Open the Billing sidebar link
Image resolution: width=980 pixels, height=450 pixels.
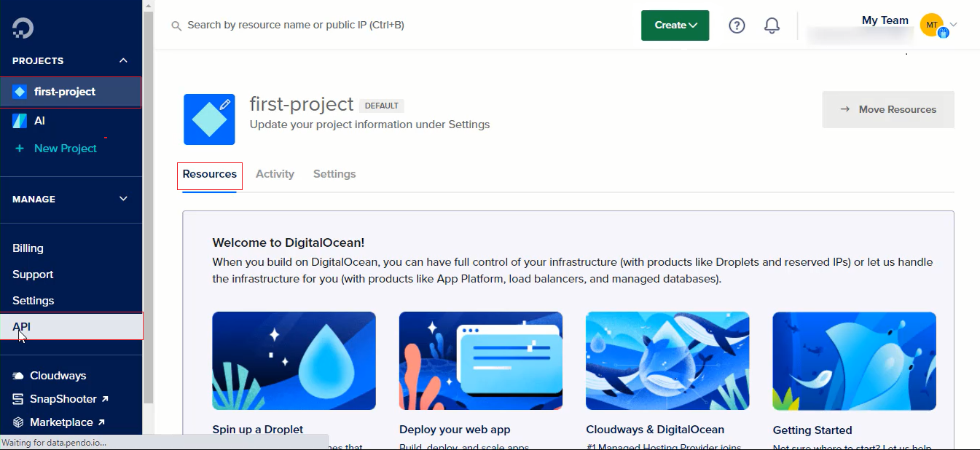pyautogui.click(x=28, y=248)
